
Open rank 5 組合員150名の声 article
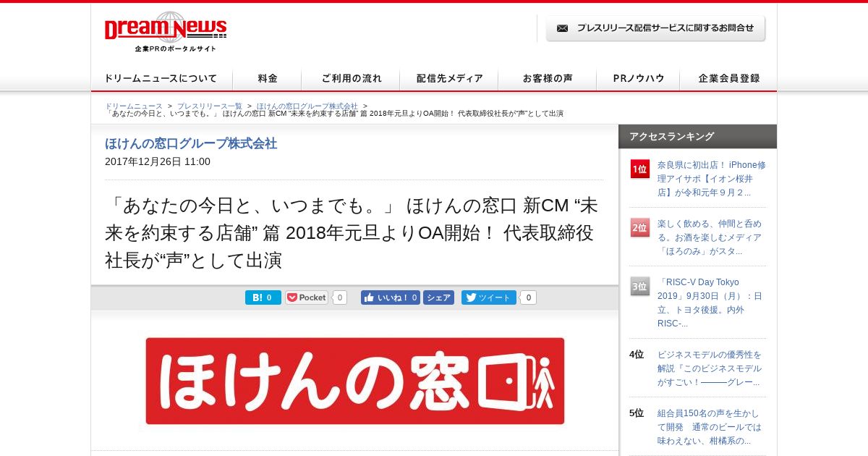[709, 427]
